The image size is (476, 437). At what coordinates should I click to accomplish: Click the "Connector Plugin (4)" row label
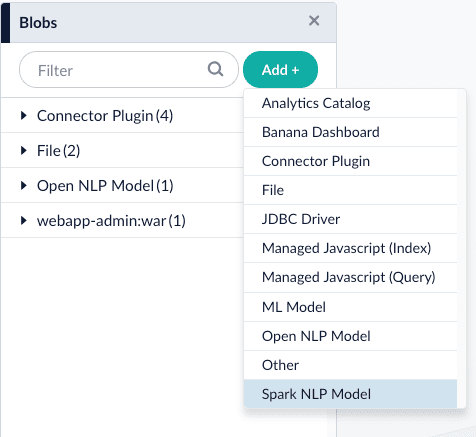[105, 116]
